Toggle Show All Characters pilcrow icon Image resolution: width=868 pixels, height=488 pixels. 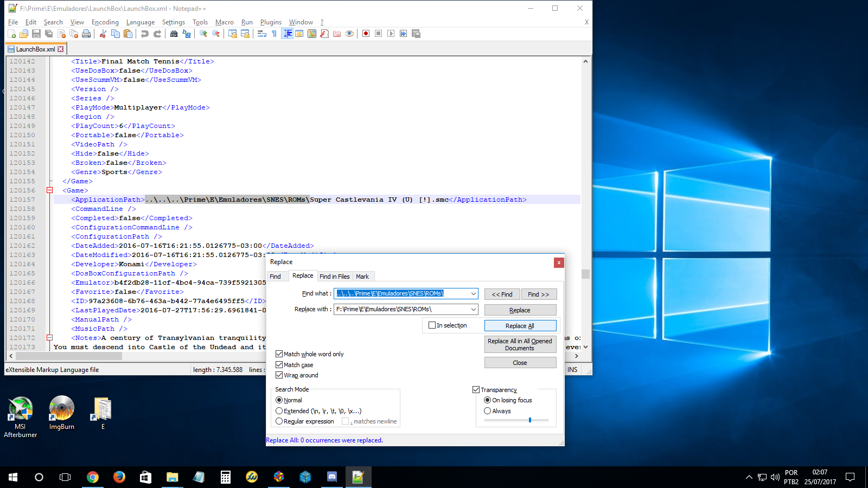tap(275, 34)
